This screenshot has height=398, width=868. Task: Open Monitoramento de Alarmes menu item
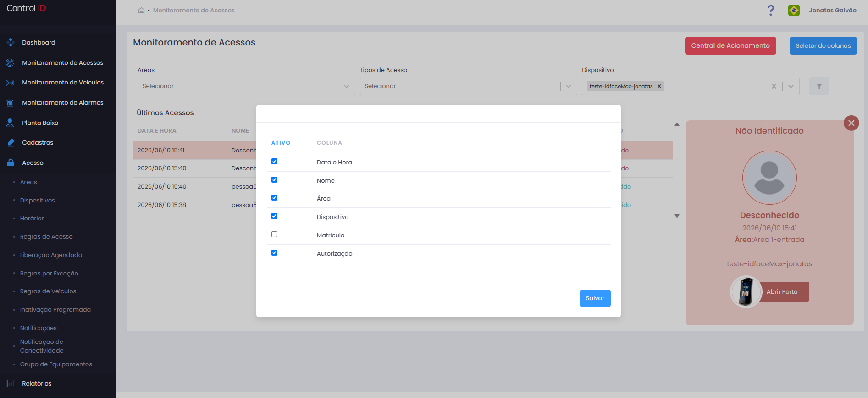tap(63, 103)
